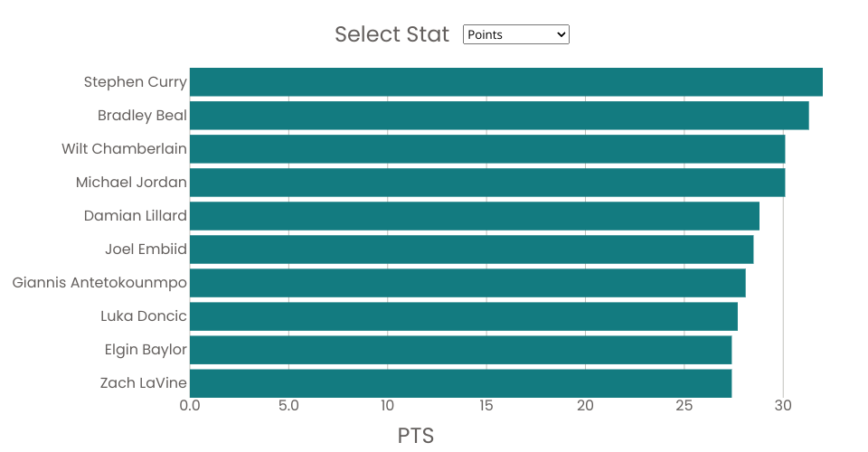868x452 pixels.
Task: Click the 30 tick on x-axis
Action: tap(783, 406)
